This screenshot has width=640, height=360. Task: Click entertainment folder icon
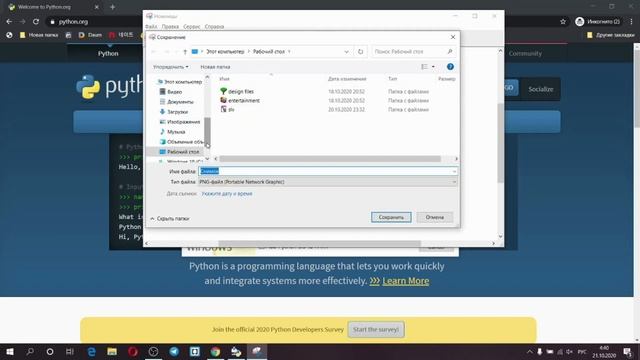[223, 100]
